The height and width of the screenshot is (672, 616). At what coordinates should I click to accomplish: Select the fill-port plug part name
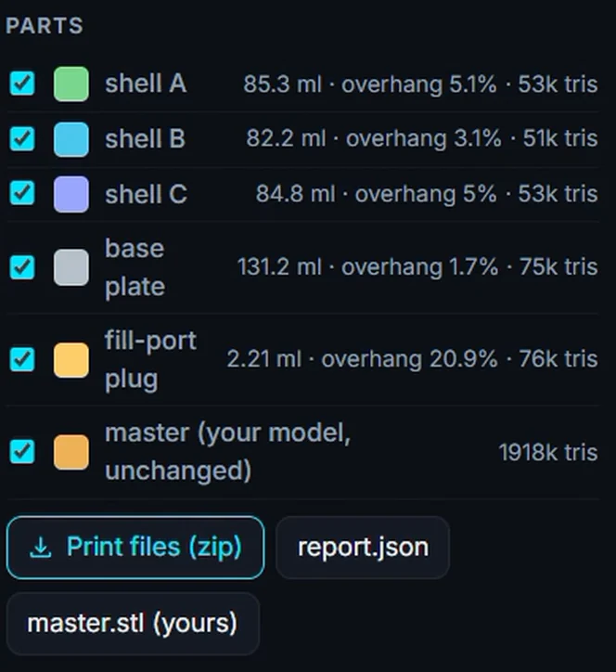(151, 360)
